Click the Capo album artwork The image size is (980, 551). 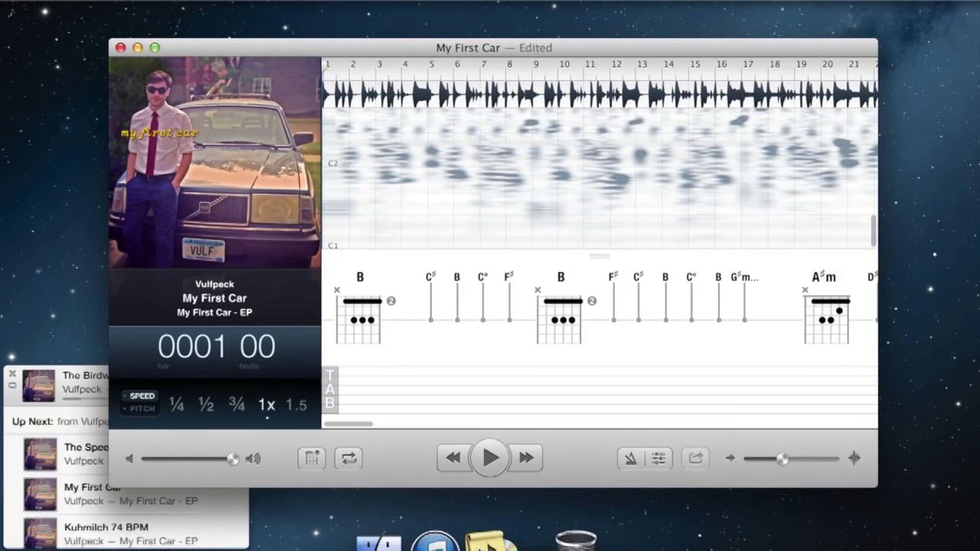pos(215,162)
